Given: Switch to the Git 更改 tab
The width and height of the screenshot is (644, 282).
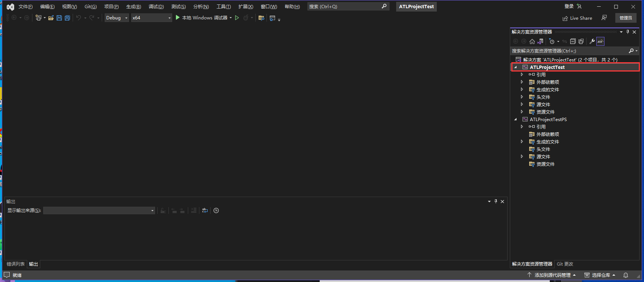Looking at the screenshot, I should 565,264.
